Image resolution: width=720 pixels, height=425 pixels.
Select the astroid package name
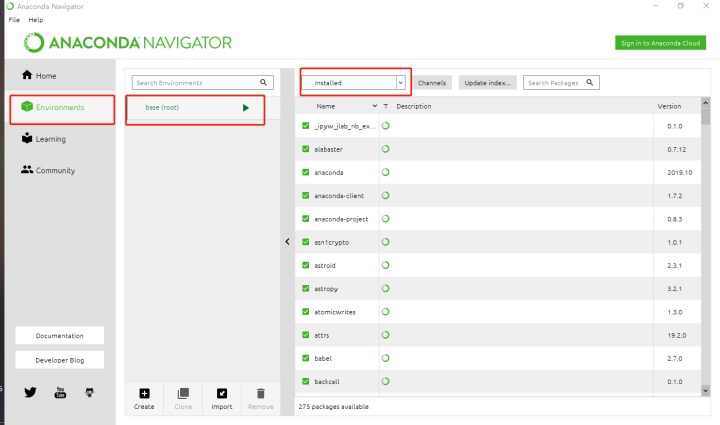point(325,265)
